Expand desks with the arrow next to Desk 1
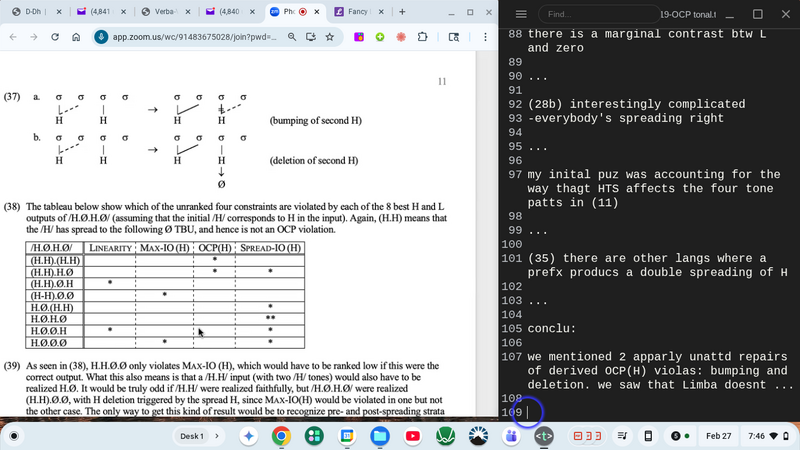The image size is (800, 450). coord(217,436)
